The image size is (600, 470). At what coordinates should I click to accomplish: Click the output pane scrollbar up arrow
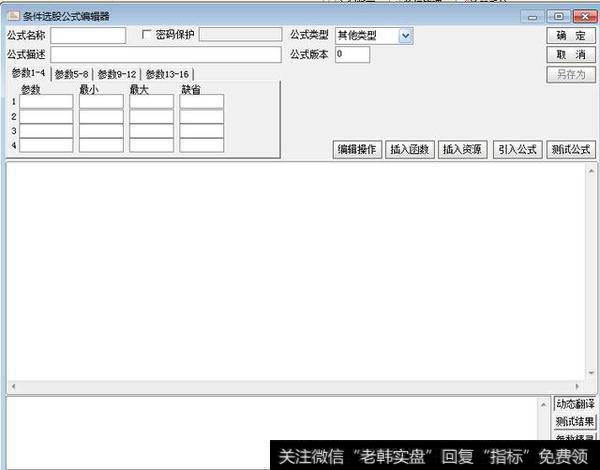(543, 404)
